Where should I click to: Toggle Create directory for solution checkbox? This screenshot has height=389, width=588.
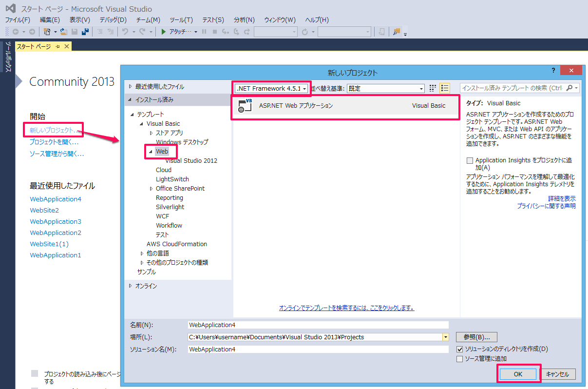[x=459, y=349]
